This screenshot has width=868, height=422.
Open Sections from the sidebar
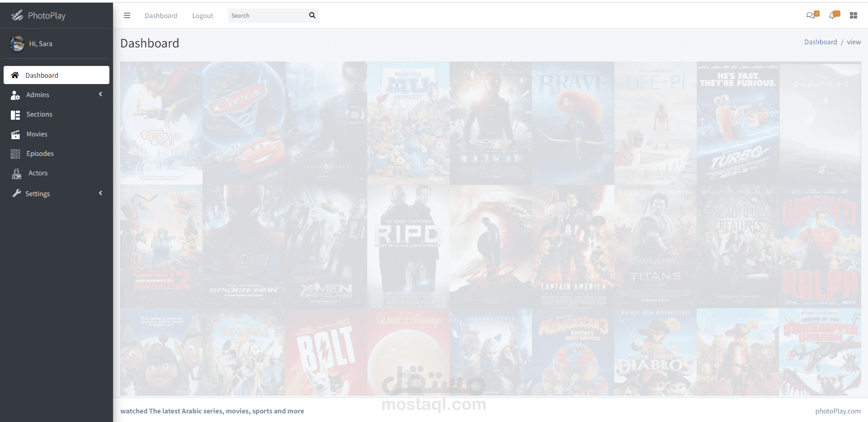tap(57, 114)
